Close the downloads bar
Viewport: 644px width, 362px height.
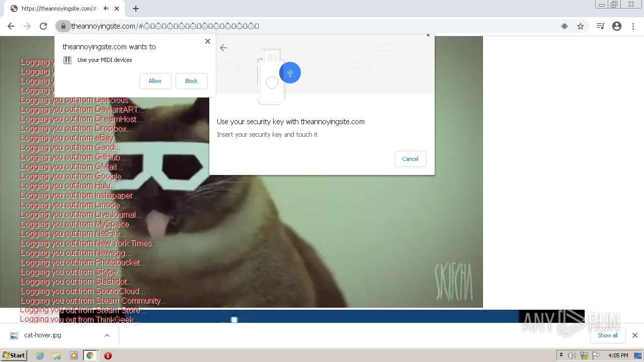pyautogui.click(x=634, y=335)
